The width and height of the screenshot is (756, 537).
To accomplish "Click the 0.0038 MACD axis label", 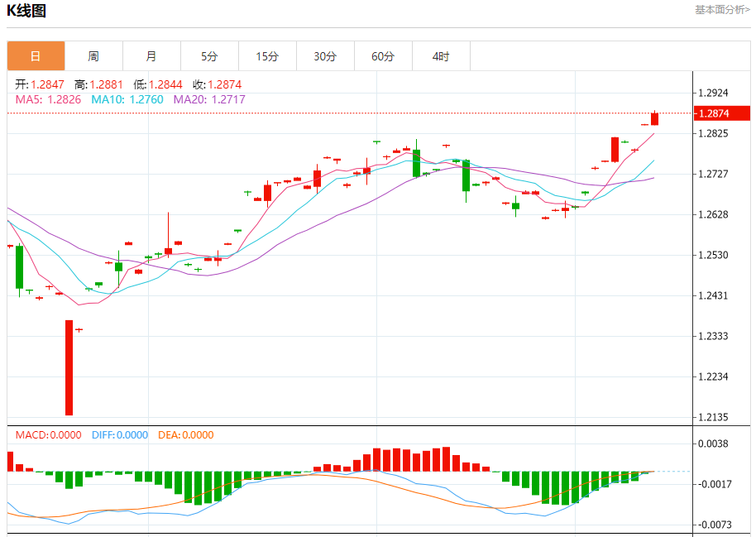I will pyautogui.click(x=713, y=444).
